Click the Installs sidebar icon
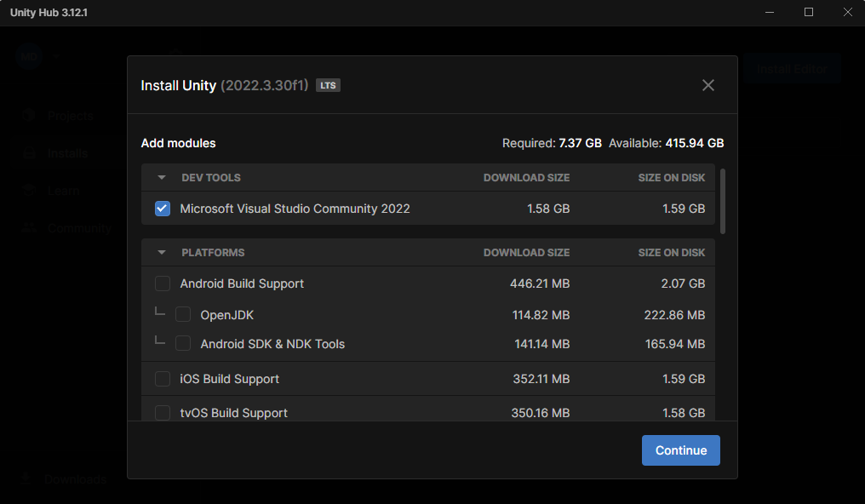 point(29,153)
